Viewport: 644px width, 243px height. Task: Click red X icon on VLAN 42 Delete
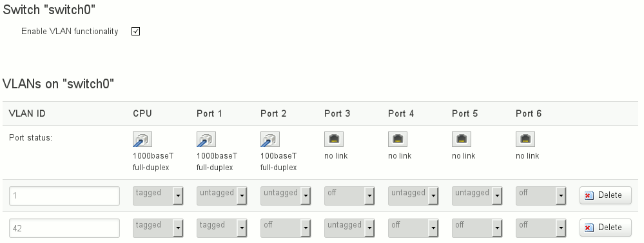point(589,228)
